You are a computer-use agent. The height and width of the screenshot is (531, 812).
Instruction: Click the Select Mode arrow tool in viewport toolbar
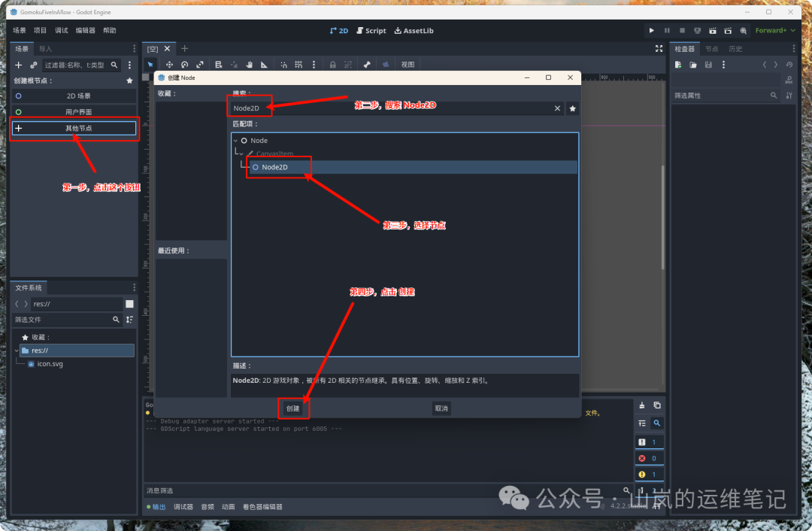tap(150, 65)
